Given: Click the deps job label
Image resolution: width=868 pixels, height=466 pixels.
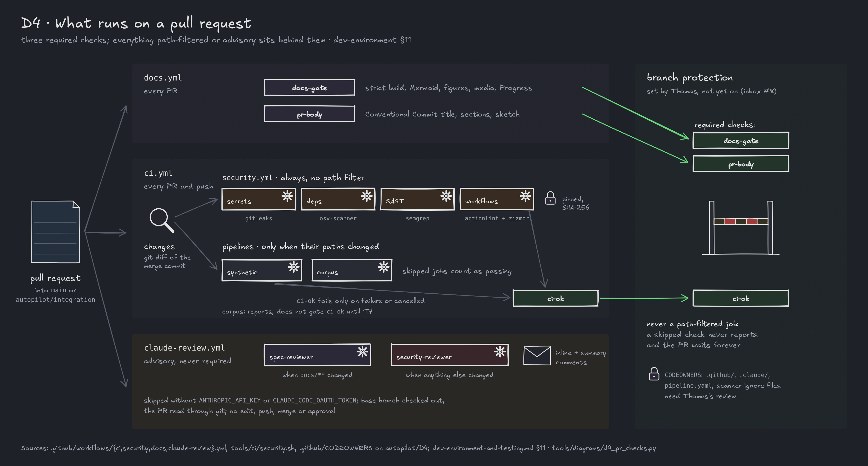Looking at the screenshot, I should 314,201.
